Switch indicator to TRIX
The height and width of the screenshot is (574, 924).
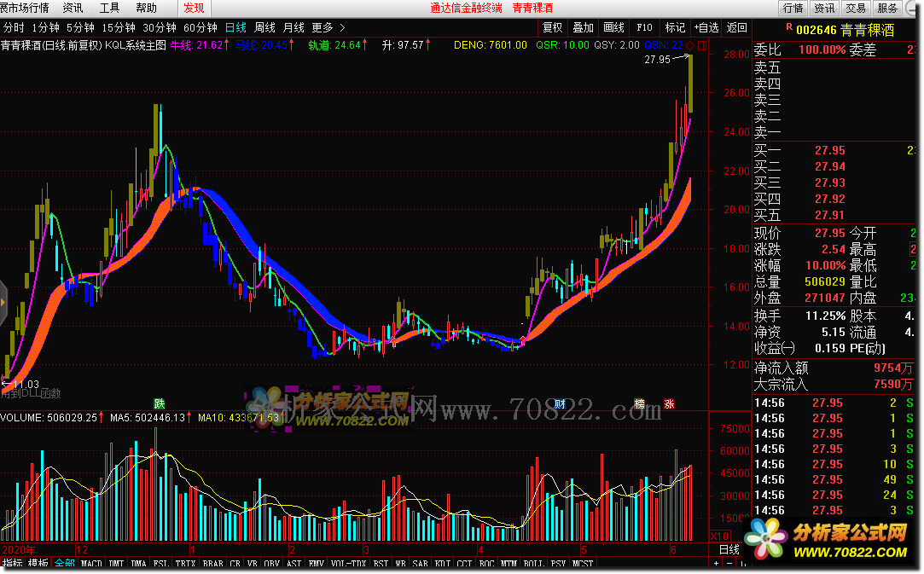pos(186,564)
